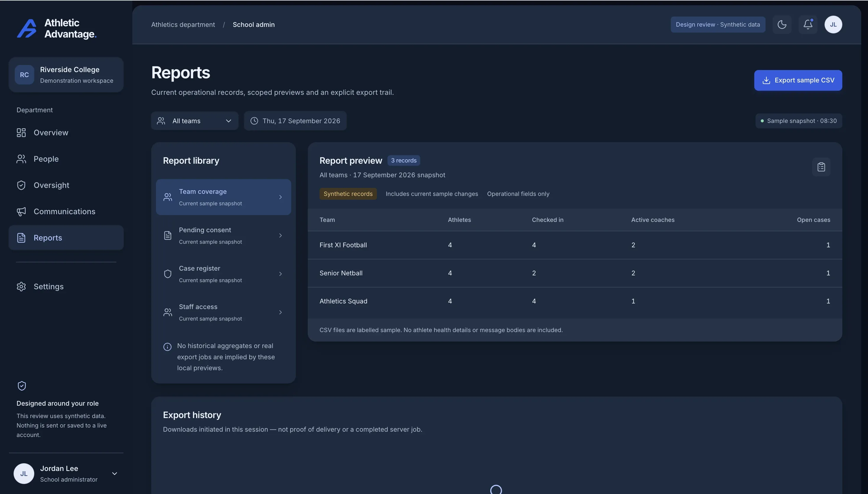
Task: Click the Communications megaphone icon
Action: 21,211
